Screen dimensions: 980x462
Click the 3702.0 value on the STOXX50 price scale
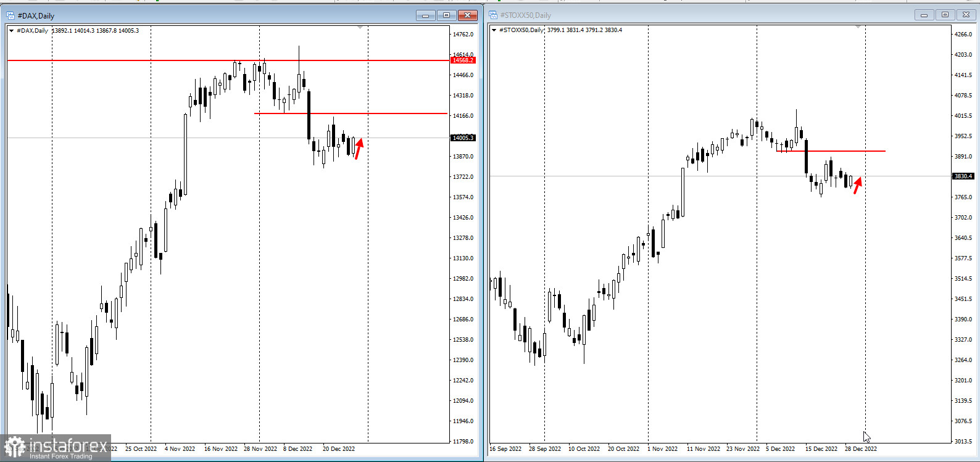point(963,218)
